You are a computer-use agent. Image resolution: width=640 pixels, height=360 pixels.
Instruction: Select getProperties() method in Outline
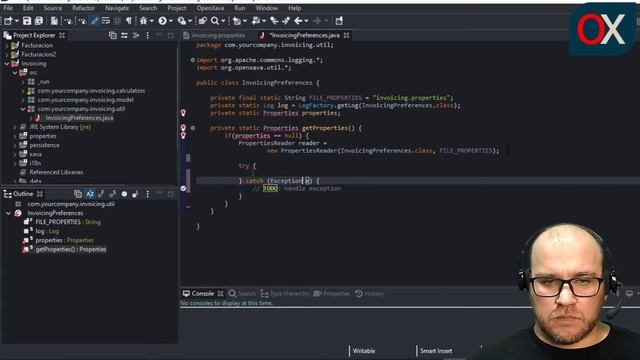click(71, 249)
